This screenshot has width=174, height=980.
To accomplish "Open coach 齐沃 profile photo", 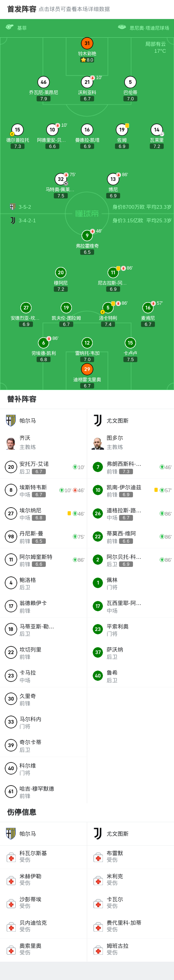I will click(x=11, y=443).
